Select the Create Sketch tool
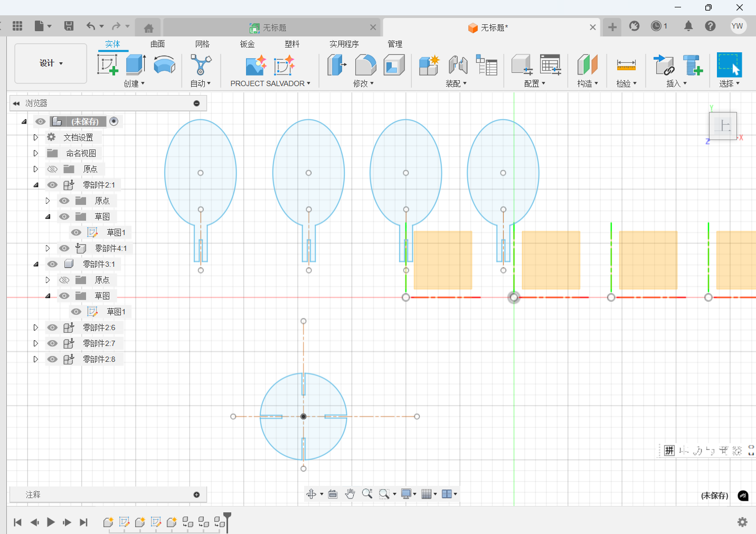The image size is (756, 534). pyautogui.click(x=108, y=64)
